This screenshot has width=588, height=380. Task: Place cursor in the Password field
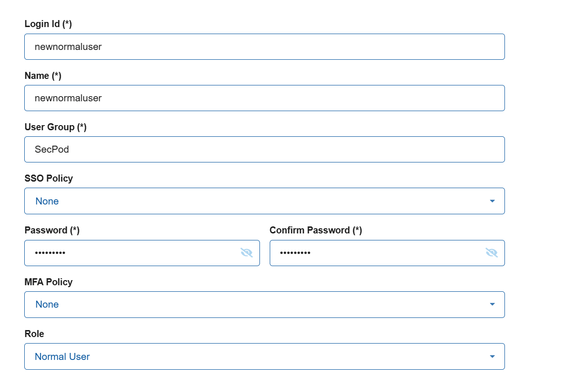tap(142, 253)
